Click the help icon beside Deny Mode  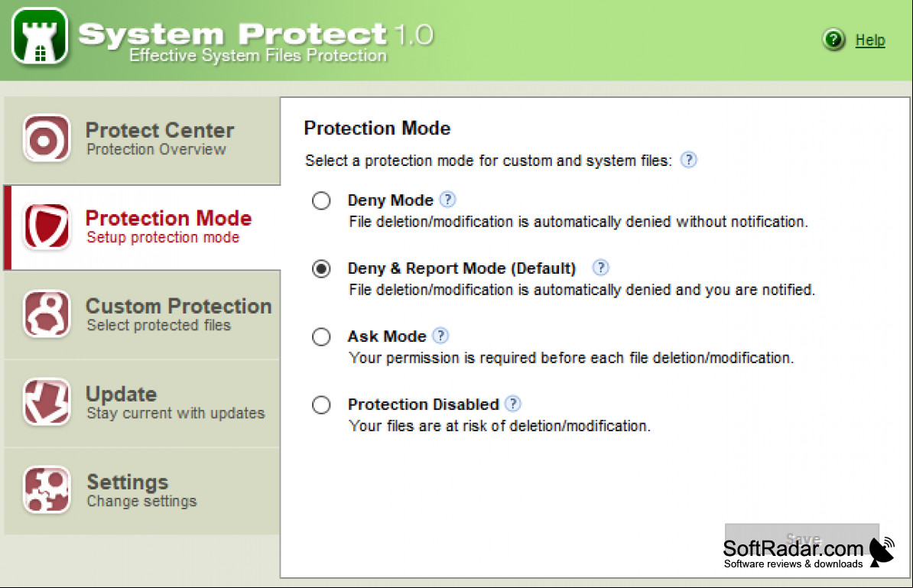(x=447, y=200)
